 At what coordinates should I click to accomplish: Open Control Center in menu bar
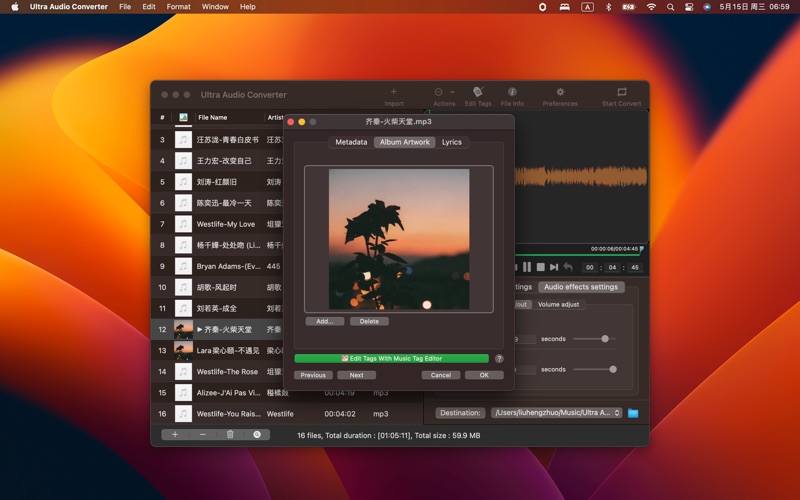[689, 7]
